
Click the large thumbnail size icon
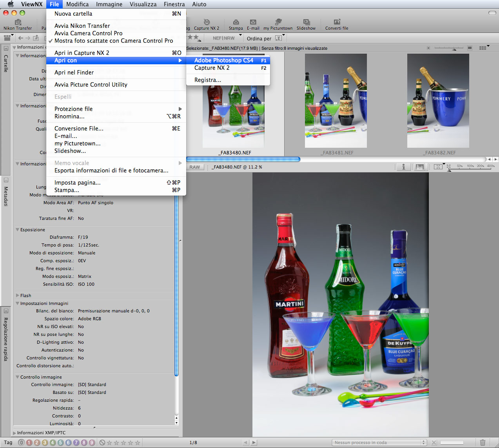click(470, 48)
